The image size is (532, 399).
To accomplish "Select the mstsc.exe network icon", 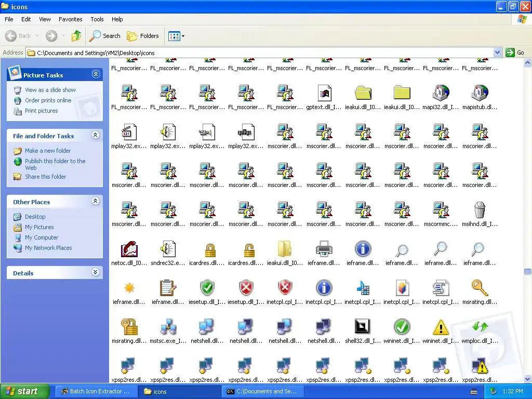I will pos(168,327).
